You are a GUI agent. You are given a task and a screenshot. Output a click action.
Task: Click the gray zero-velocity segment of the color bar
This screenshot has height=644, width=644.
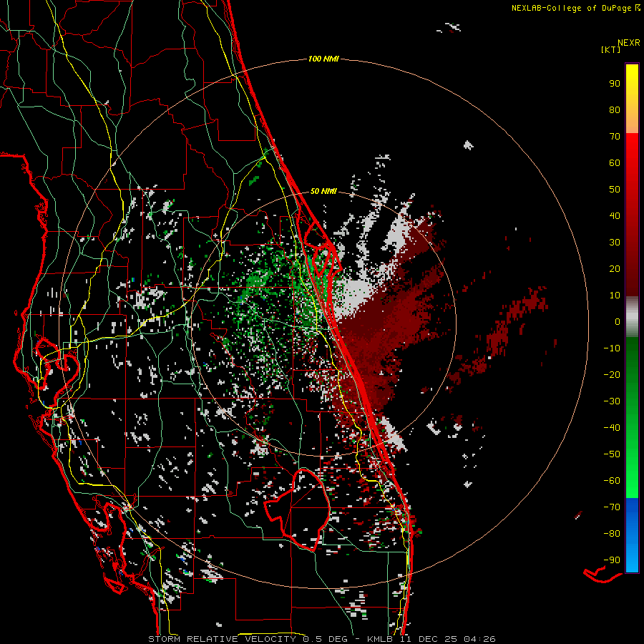coord(632,317)
